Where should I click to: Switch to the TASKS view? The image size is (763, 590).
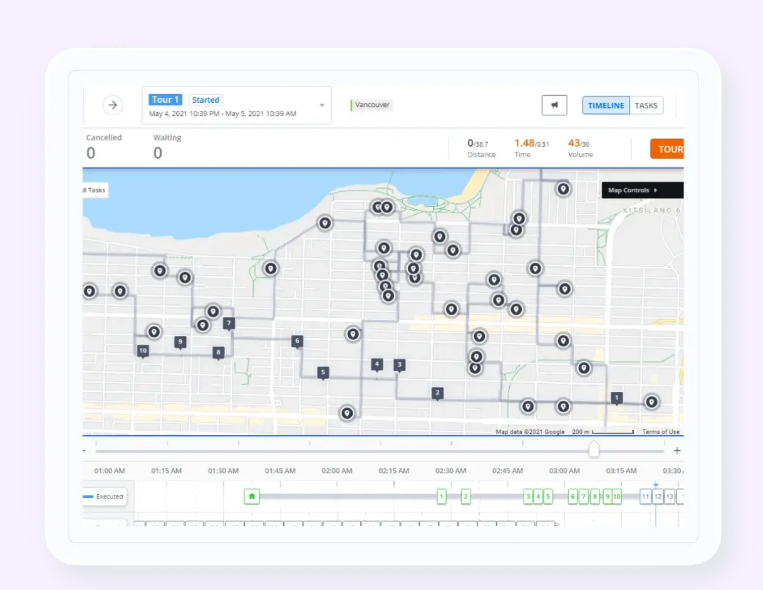coord(646,105)
